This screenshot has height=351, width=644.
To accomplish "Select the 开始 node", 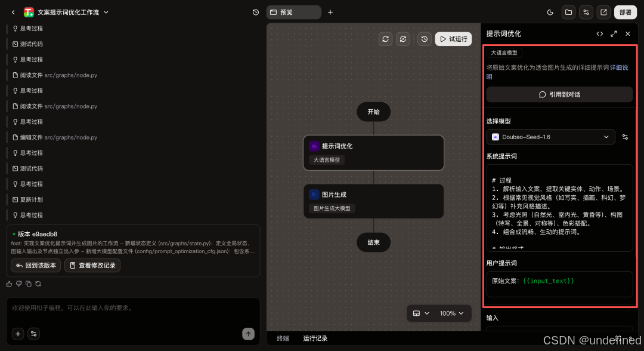I will pyautogui.click(x=373, y=112).
